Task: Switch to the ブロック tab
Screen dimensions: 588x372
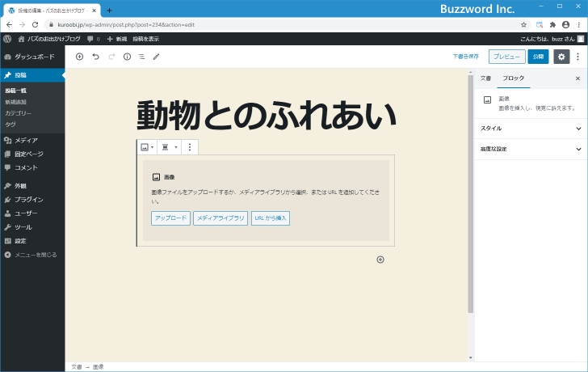Action: (x=514, y=78)
